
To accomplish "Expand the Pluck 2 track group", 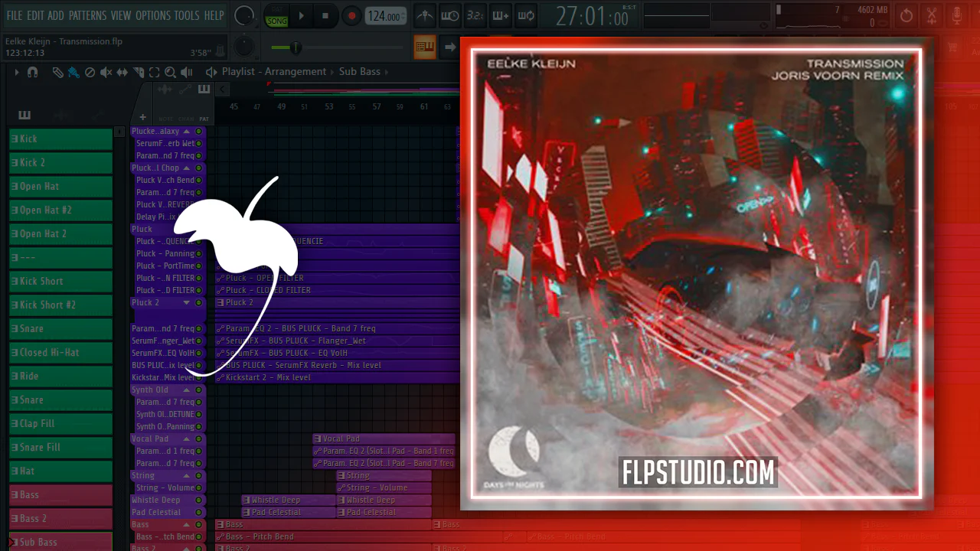I will pos(186,303).
